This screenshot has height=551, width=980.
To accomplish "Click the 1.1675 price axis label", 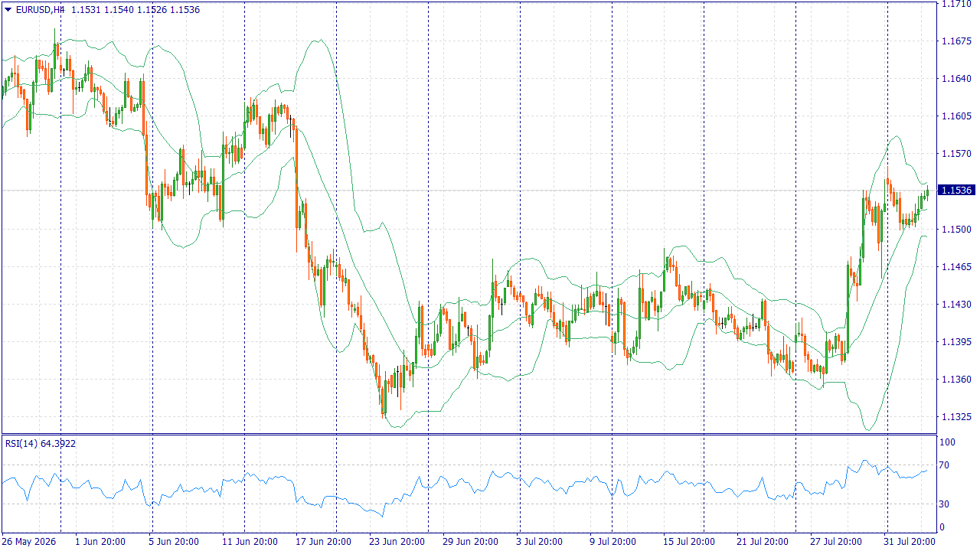I will 956,41.
